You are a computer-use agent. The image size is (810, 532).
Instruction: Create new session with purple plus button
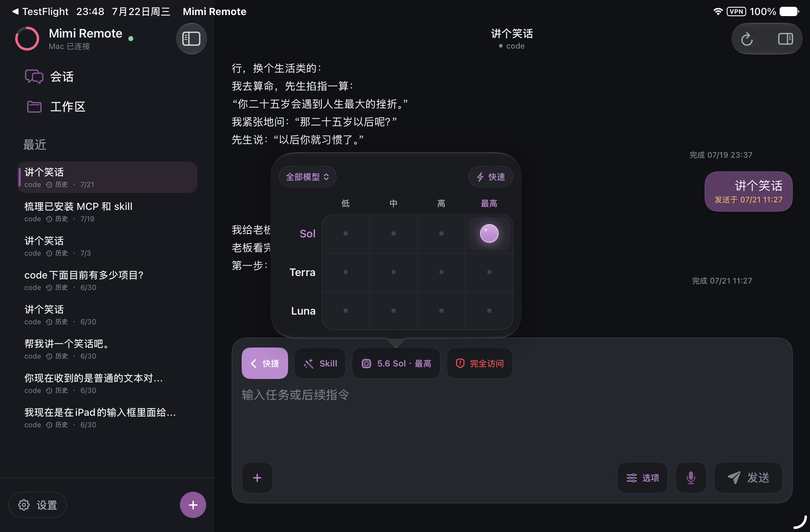(193, 505)
